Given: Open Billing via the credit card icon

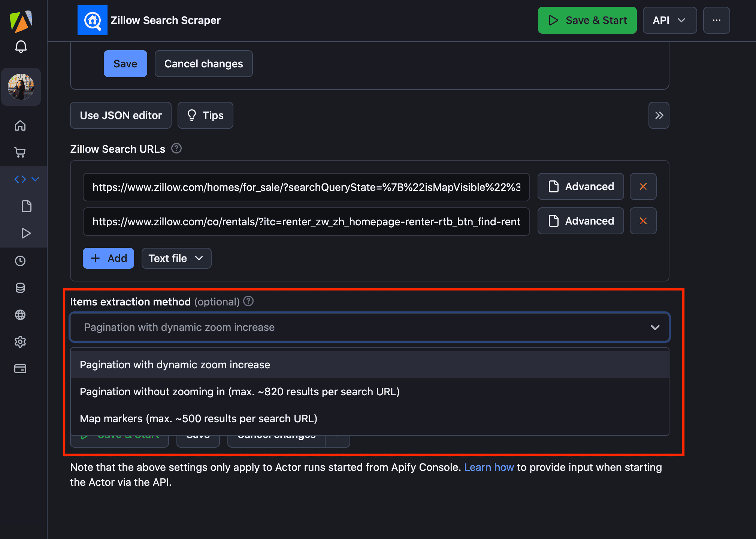Looking at the screenshot, I should pyautogui.click(x=20, y=369).
